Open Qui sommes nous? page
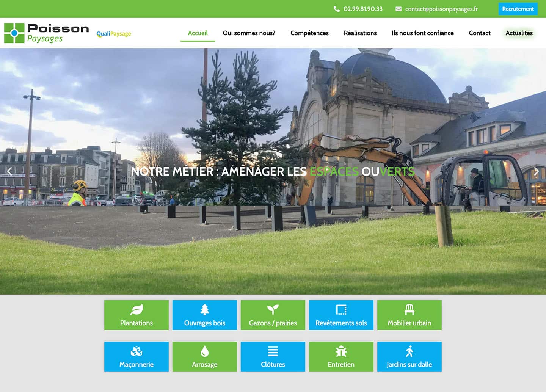This screenshot has width=546, height=392. tap(249, 33)
